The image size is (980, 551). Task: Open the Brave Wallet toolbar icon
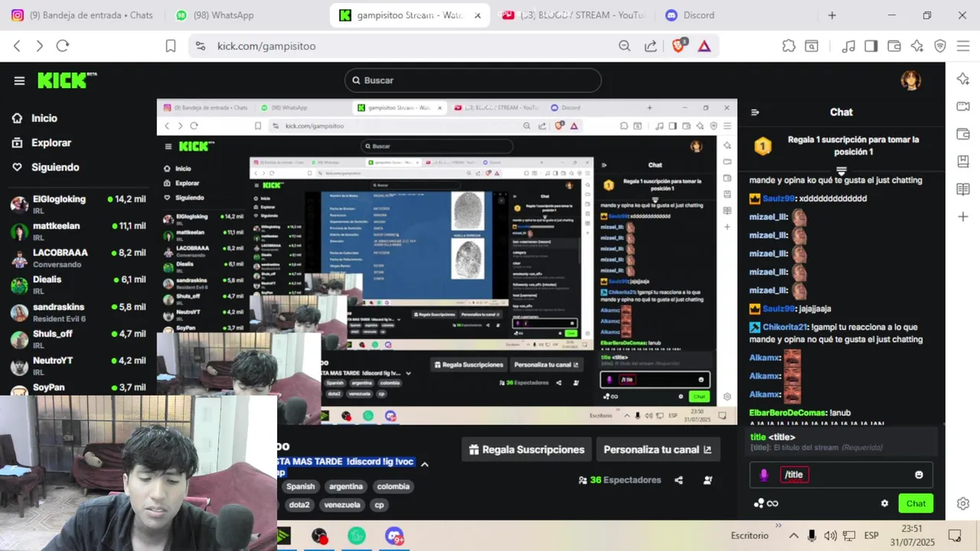pyautogui.click(x=894, y=46)
